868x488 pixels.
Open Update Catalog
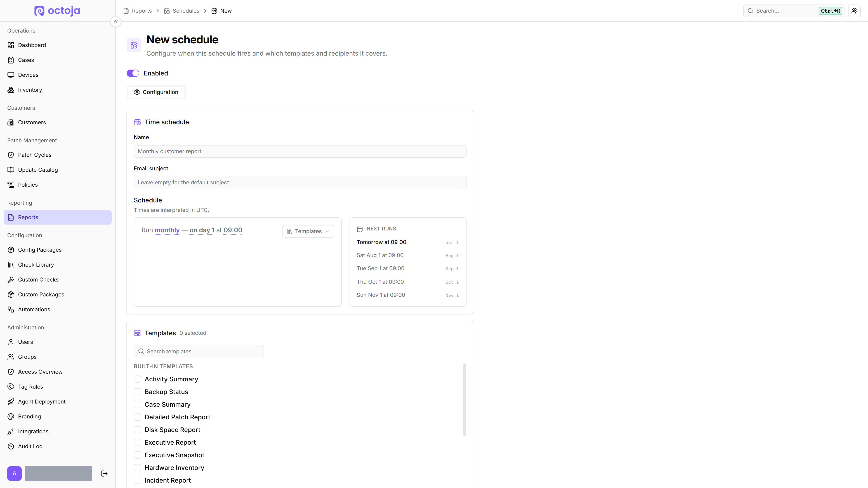58,170
